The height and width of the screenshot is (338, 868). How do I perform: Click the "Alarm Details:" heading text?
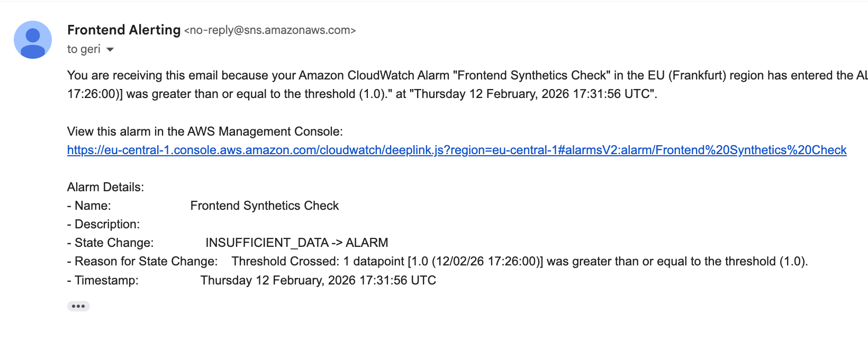tap(105, 188)
